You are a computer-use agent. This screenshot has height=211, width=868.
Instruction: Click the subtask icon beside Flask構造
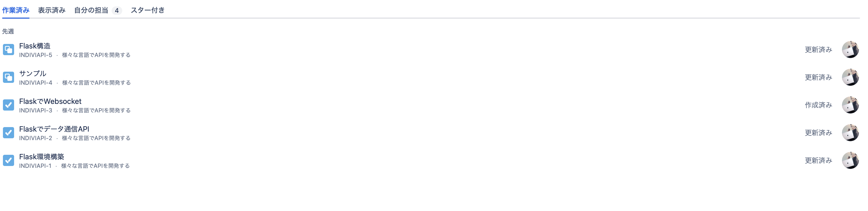(9, 50)
